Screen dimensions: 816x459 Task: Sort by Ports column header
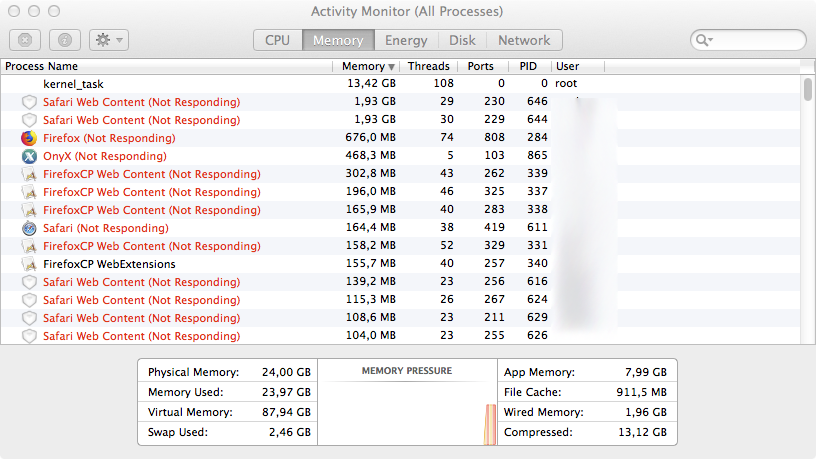480,66
